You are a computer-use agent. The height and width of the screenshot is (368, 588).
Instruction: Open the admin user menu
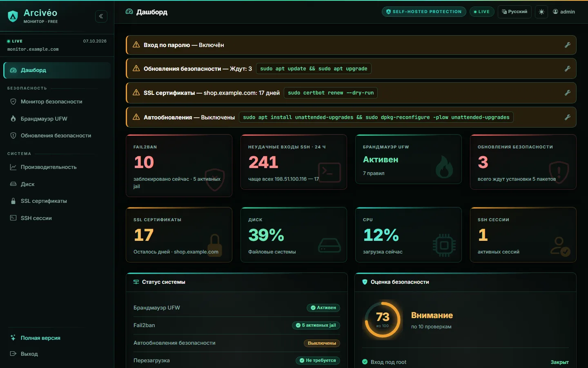(564, 12)
